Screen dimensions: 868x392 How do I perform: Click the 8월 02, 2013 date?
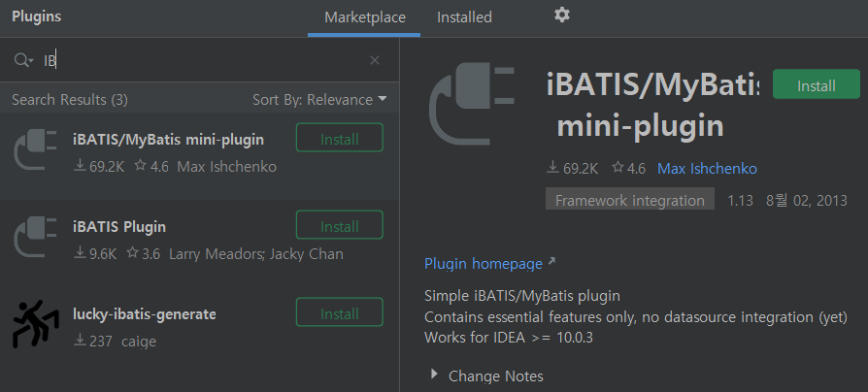pyautogui.click(x=807, y=200)
